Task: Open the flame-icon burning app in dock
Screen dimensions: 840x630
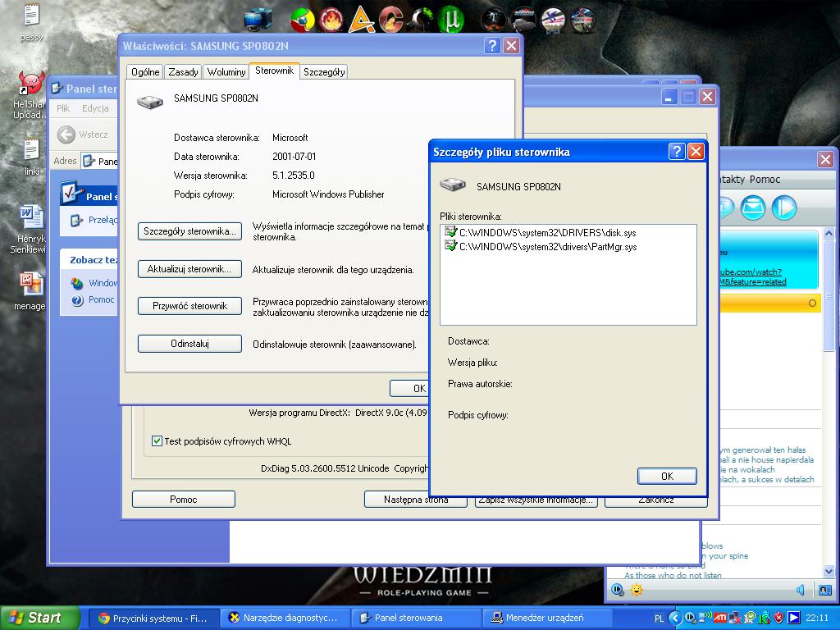Action: pos(331,20)
